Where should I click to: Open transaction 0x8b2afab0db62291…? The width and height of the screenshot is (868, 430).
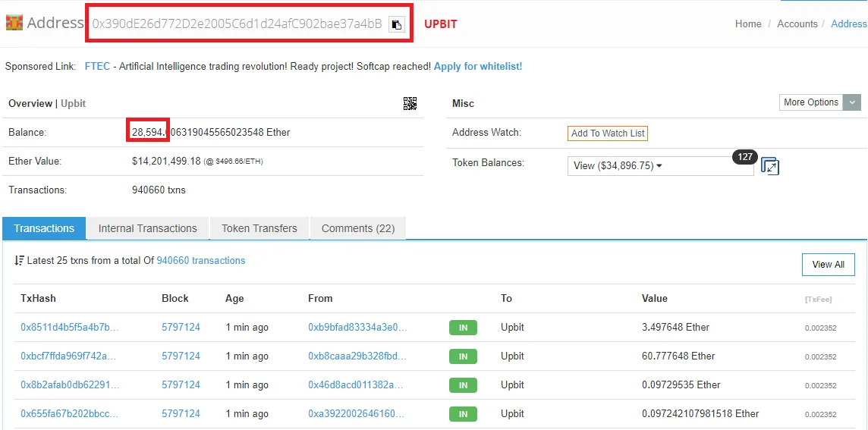point(70,384)
